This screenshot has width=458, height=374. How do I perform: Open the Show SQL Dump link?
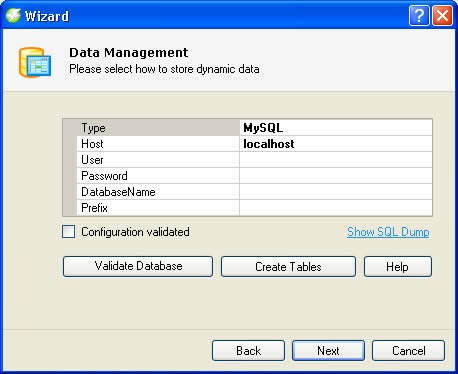click(388, 232)
